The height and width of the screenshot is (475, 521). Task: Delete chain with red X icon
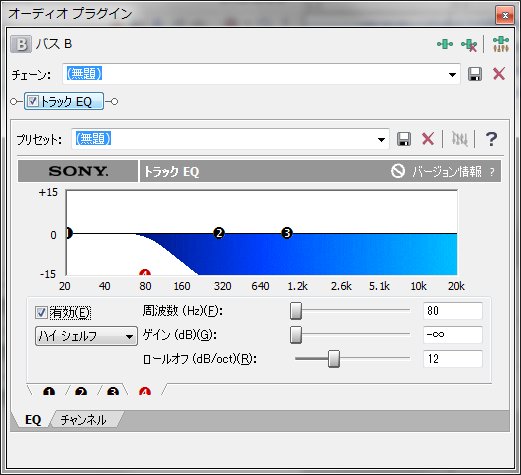point(499,74)
